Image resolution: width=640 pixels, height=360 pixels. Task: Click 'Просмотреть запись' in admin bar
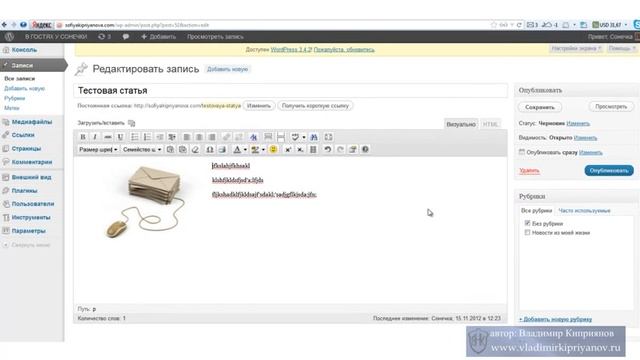coord(215,37)
